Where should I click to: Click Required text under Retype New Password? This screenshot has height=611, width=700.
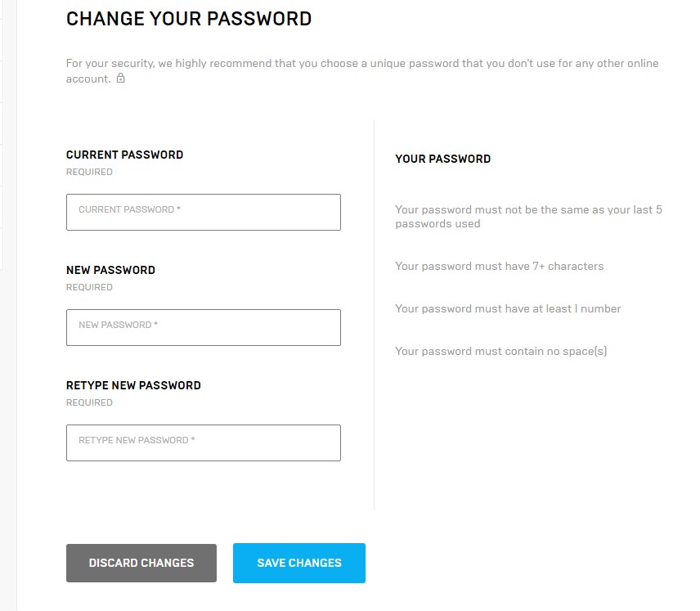[89, 402]
